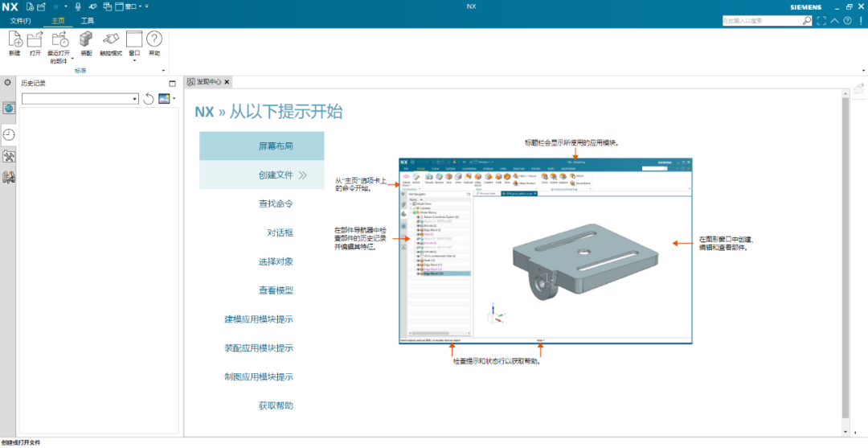The image size is (868, 448).
Task: Open the 窗口 (Window) ribbon dropdown
Action: 133,60
